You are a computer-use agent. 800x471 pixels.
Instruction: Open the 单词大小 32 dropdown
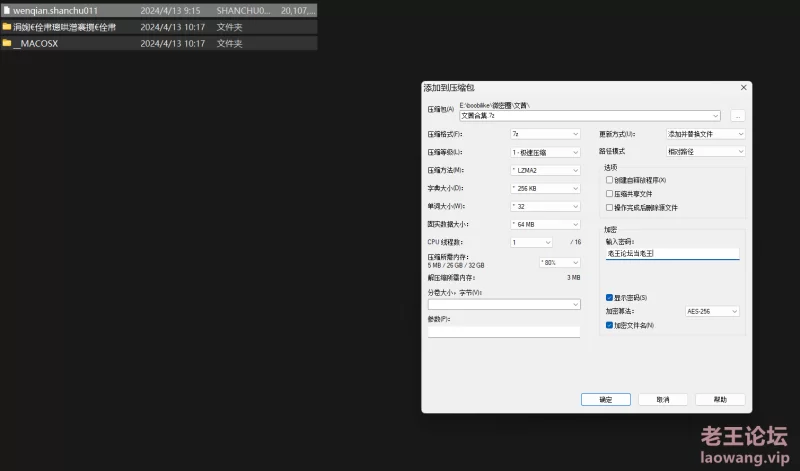click(x=545, y=206)
